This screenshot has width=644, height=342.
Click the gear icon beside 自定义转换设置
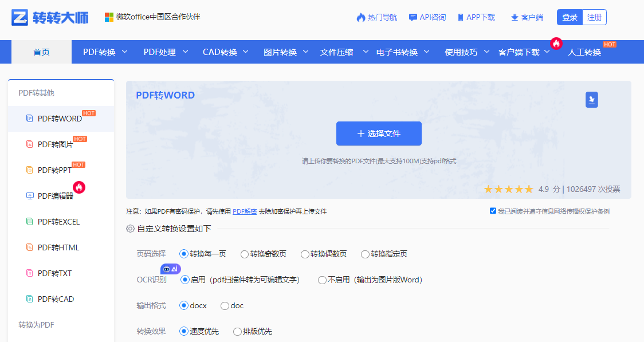click(131, 229)
